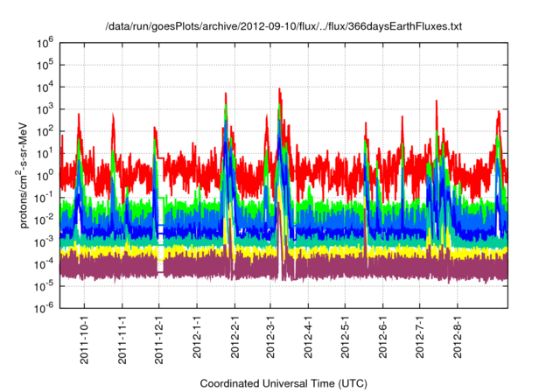Click the bottom y-axis tick label 10^-6
Screen dimensions: 560x392
(47, 308)
